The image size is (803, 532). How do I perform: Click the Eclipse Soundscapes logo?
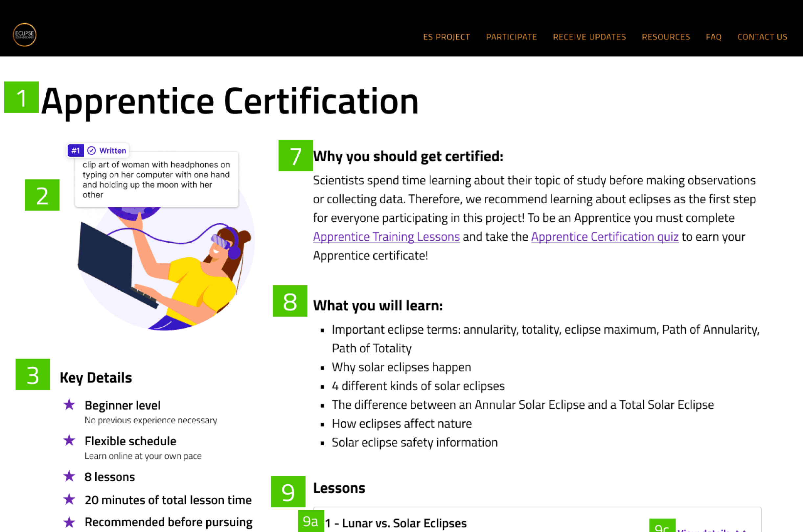(24, 34)
